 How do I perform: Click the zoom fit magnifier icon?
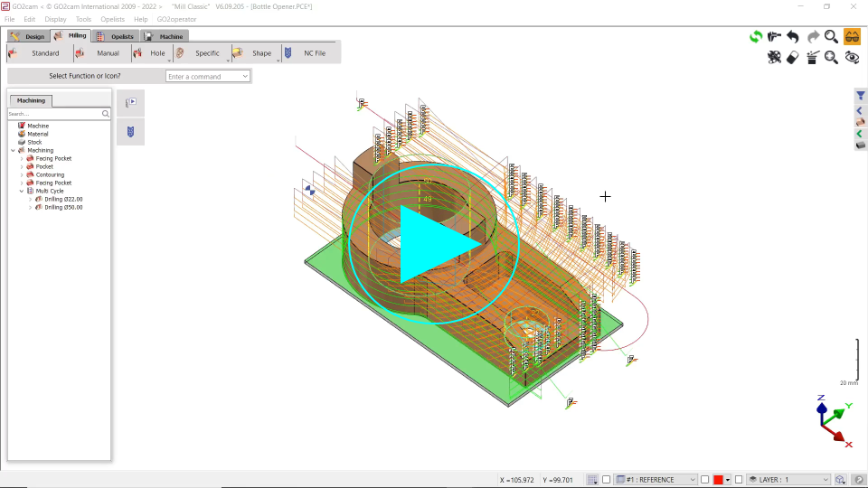[x=832, y=58]
